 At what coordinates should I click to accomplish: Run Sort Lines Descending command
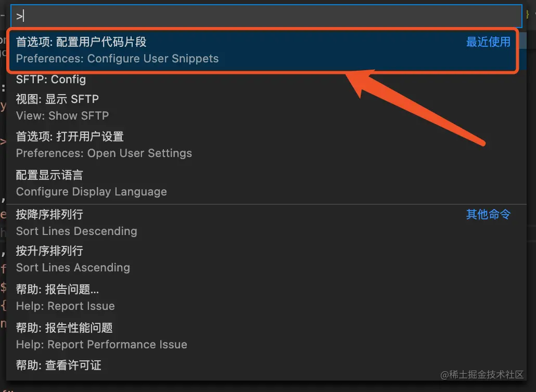(x=266, y=223)
